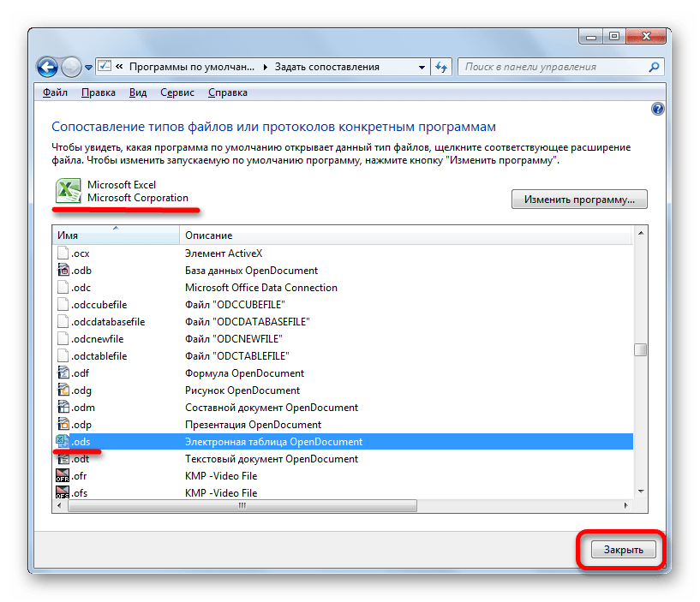Click the Закрыть button
700x602 pixels.
[623, 550]
